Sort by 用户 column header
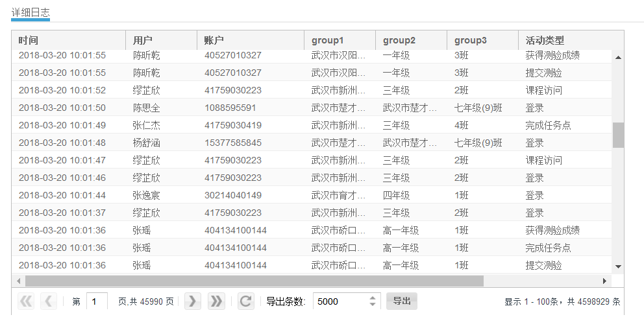This screenshot has width=644, height=317. (x=162, y=40)
